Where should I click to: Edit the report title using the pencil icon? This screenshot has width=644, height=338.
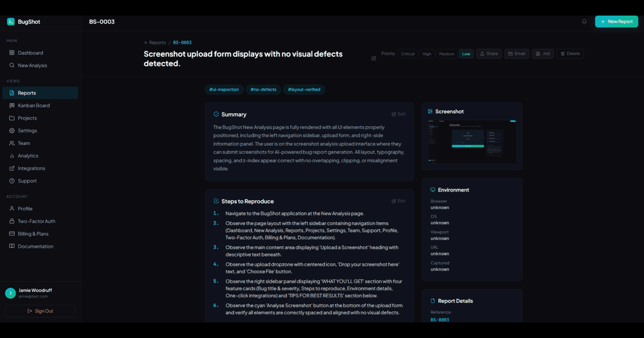(x=374, y=58)
